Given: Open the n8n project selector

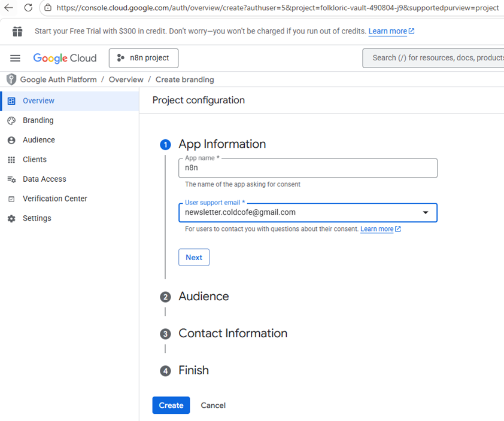Looking at the screenshot, I should 144,58.
